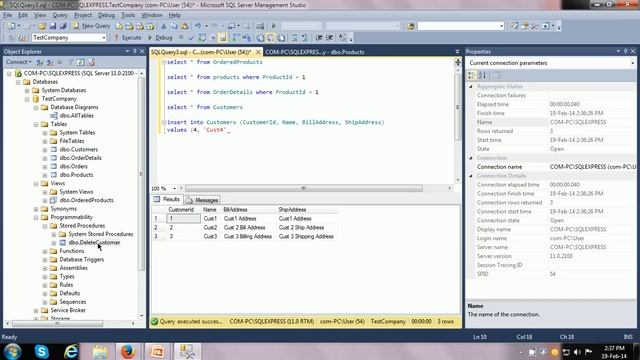Viewport: 640px width, 360px height.
Task: Click Uncomment Selected Lines icon
Action: (x=304, y=38)
